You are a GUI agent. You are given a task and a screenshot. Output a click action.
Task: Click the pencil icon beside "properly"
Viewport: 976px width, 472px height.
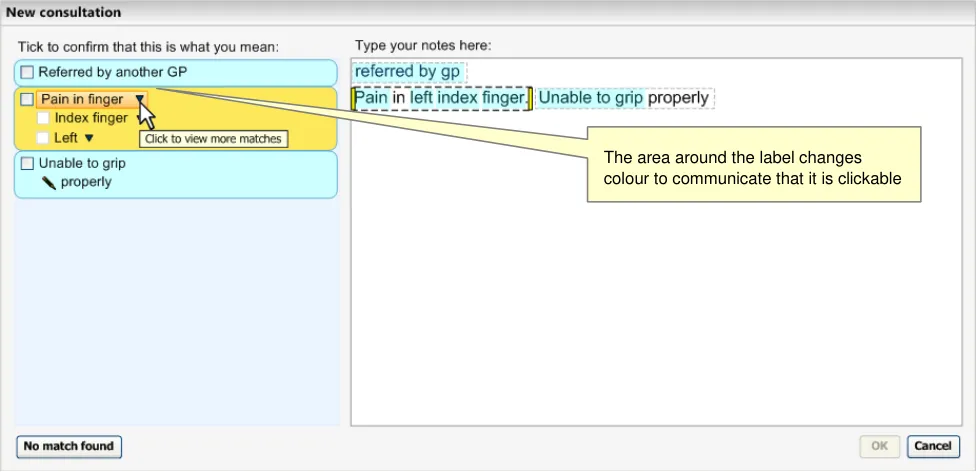(48, 183)
